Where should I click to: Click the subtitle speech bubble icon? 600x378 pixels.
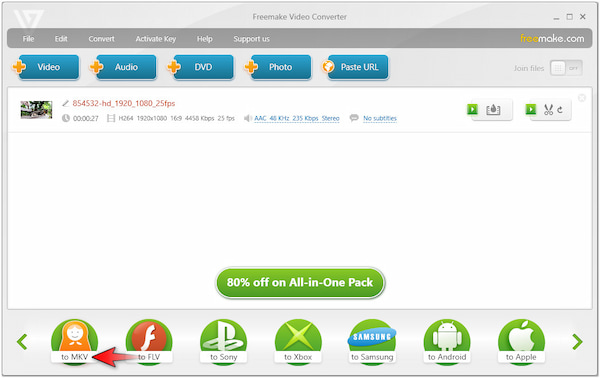tap(354, 118)
